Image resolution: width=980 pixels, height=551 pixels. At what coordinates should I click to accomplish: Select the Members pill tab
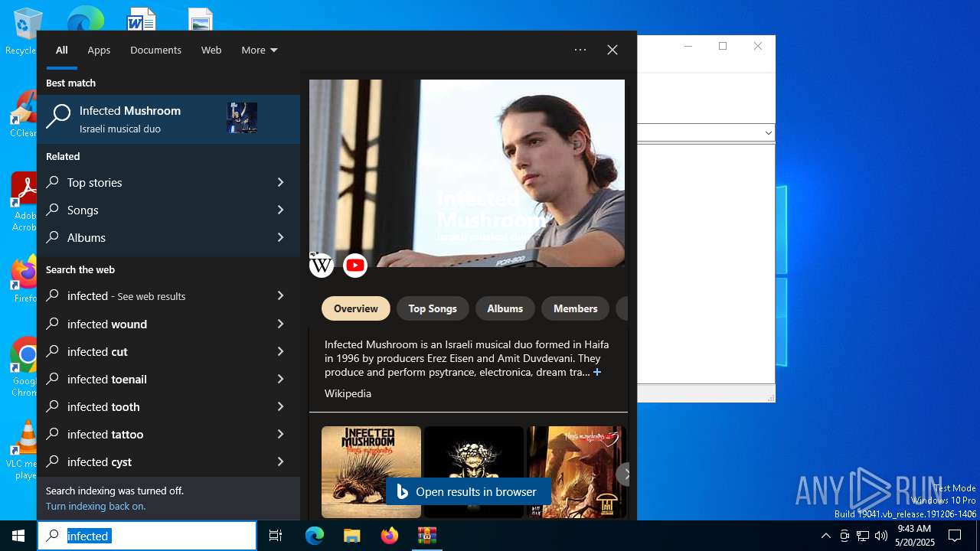coord(576,308)
